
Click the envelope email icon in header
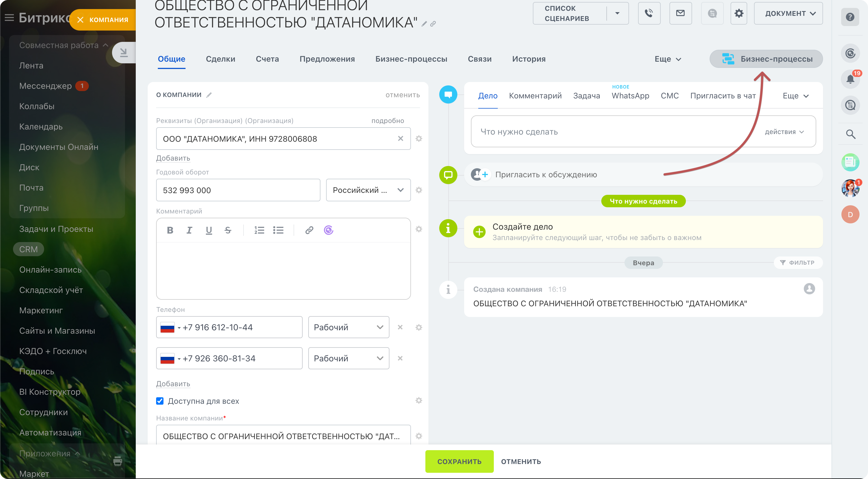point(680,14)
